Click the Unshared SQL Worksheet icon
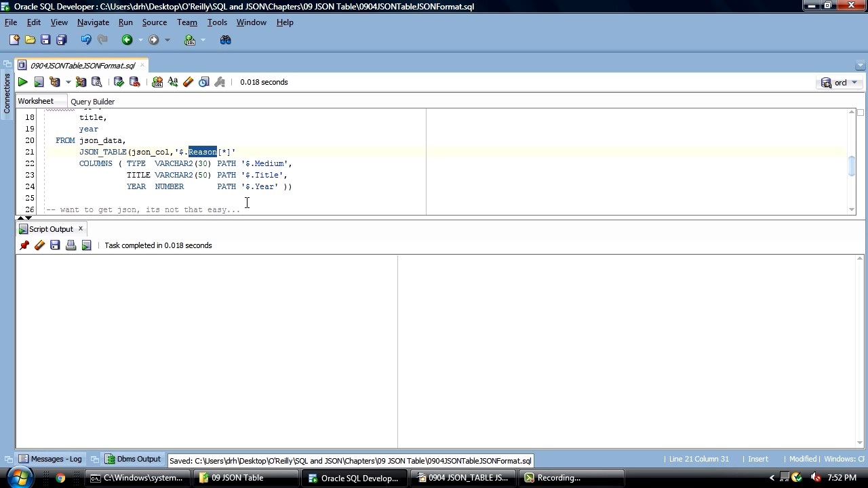This screenshot has height=488, width=868. pyautogui.click(x=157, y=82)
